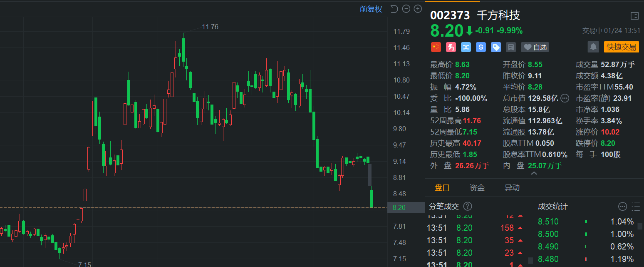Click the list view icon beside 成交统计
The height and width of the screenshot is (267, 644).
pyautogui.click(x=636, y=206)
